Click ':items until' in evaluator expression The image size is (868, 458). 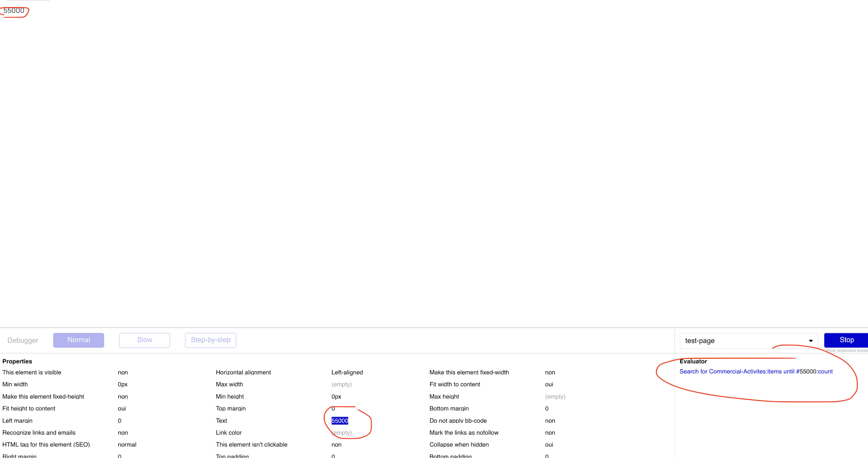click(780, 372)
